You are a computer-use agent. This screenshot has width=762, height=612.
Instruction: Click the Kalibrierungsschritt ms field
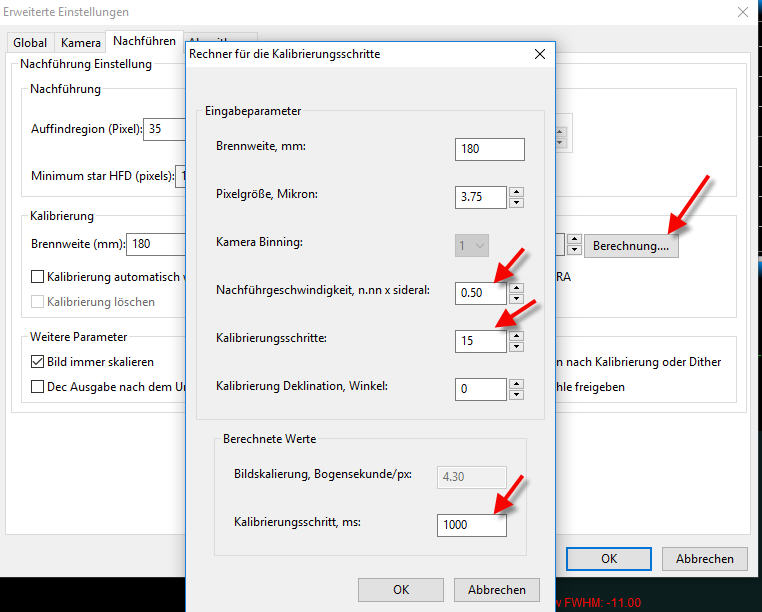[471, 524]
